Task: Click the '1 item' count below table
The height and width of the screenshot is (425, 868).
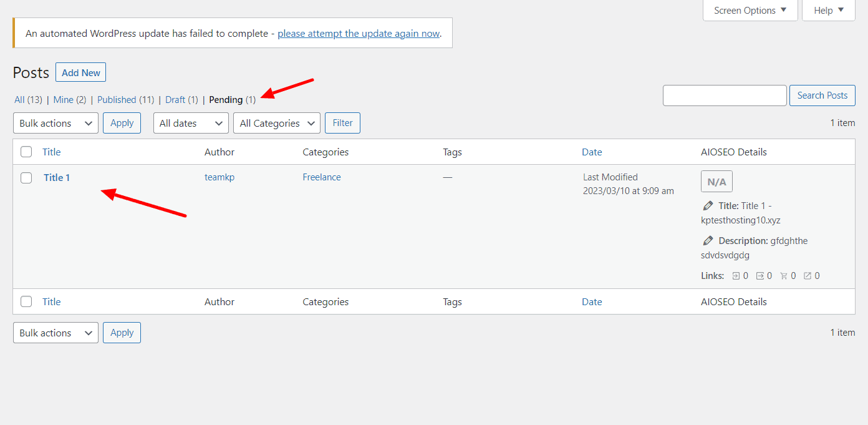Action: (x=842, y=333)
